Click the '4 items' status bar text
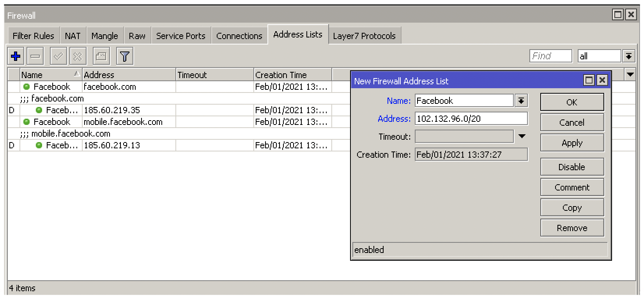Image resolution: width=644 pixels, height=299 pixels. tap(22, 288)
